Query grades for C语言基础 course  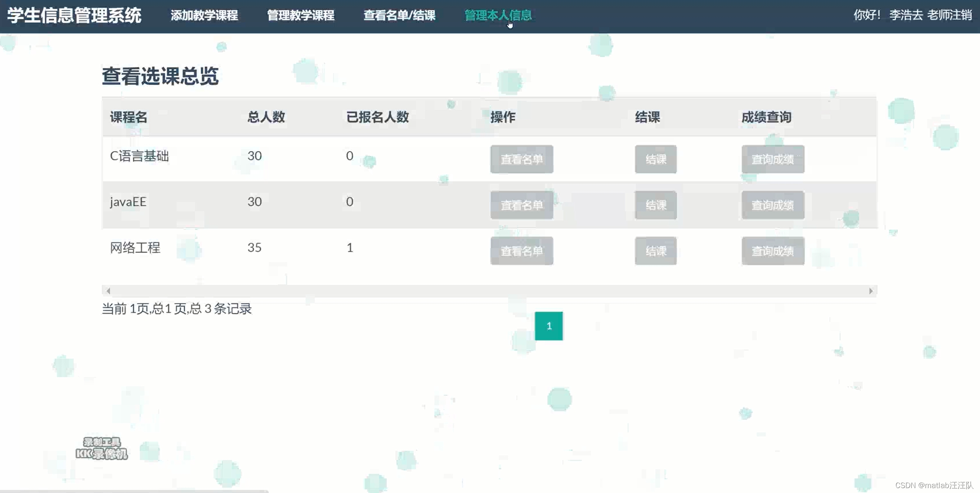point(772,159)
